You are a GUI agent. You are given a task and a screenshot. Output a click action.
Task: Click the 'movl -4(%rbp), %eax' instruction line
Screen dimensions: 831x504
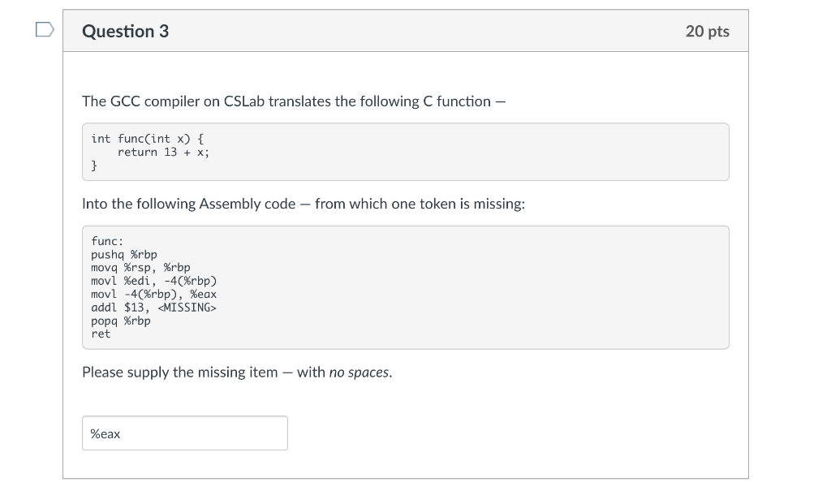point(153,294)
